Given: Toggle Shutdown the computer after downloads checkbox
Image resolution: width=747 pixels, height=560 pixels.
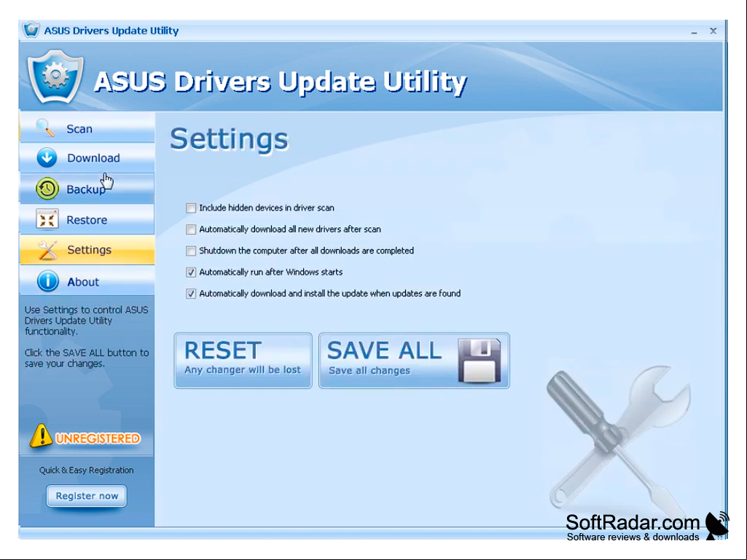Looking at the screenshot, I should pos(191,251).
